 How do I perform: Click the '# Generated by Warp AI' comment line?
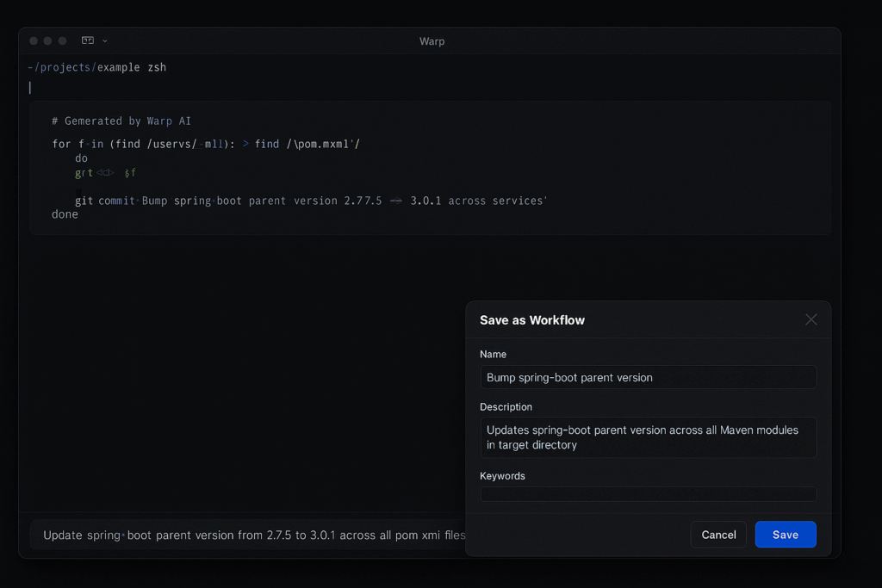pyautogui.click(x=121, y=121)
